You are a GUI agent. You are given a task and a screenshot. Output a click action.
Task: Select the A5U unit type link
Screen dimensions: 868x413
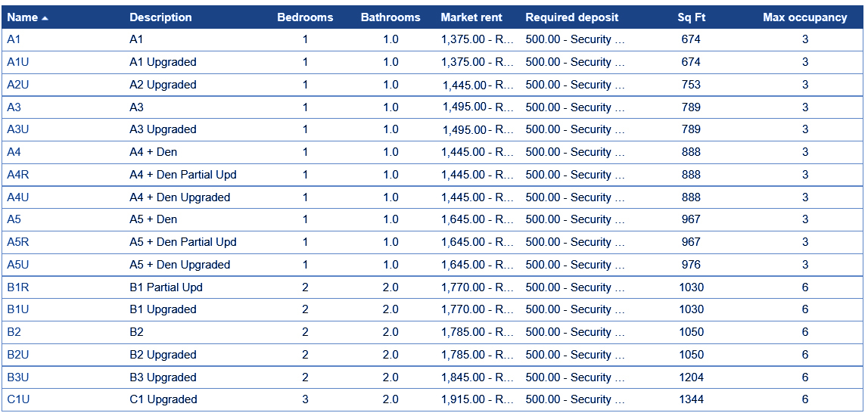tap(18, 265)
